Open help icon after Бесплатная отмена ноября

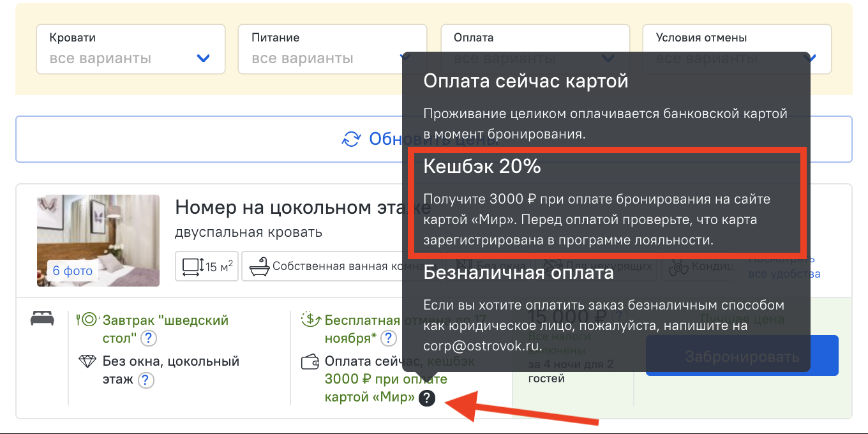(x=388, y=338)
